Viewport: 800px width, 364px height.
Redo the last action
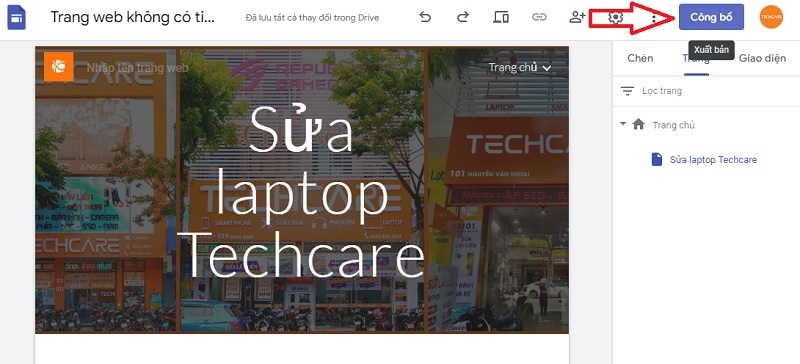pyautogui.click(x=462, y=17)
